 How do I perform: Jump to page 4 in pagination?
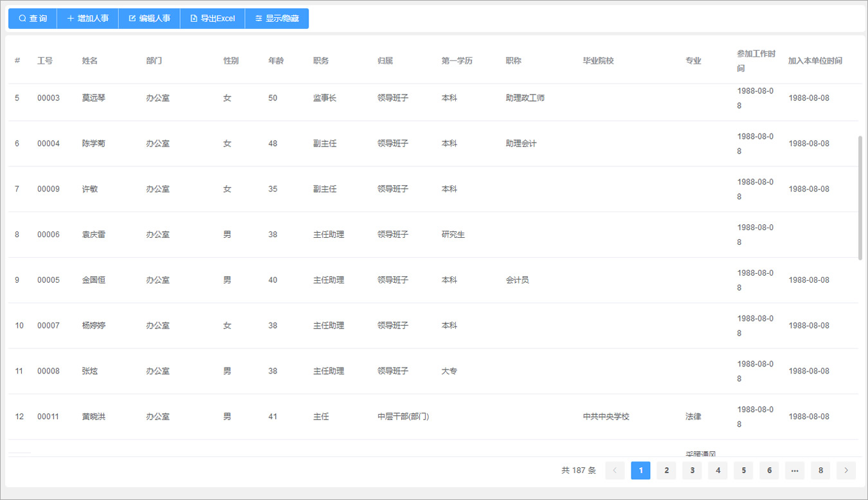(718, 470)
